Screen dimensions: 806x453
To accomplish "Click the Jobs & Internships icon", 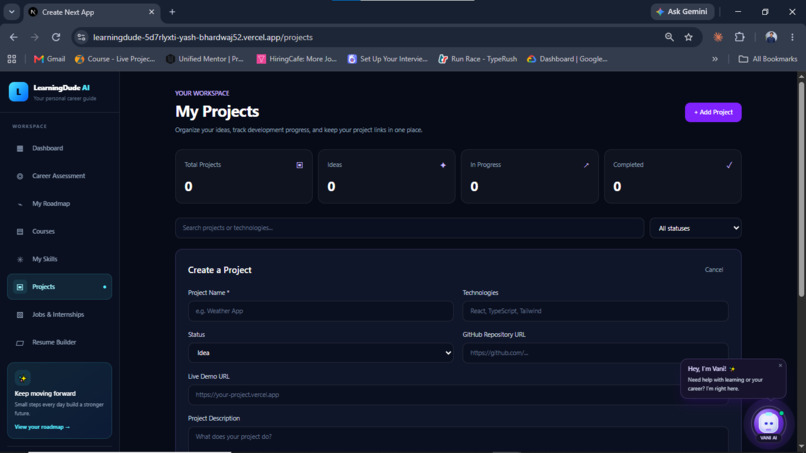I will tap(20, 315).
